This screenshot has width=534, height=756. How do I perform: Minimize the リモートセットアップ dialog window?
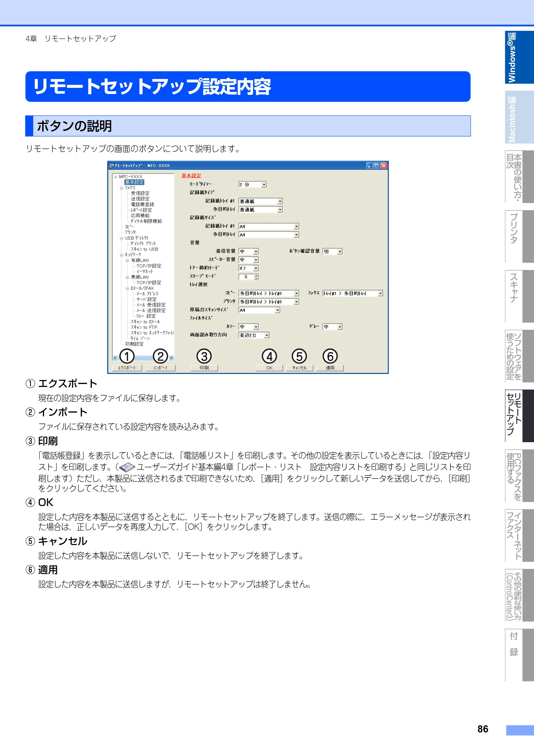[369, 166]
